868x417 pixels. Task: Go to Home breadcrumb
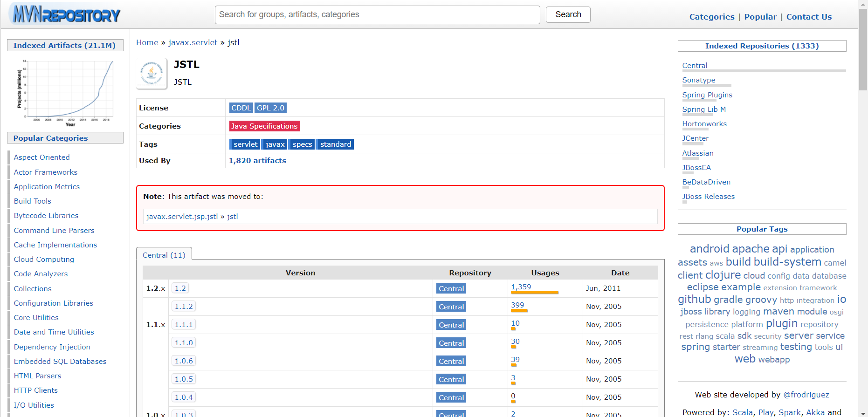(x=147, y=42)
